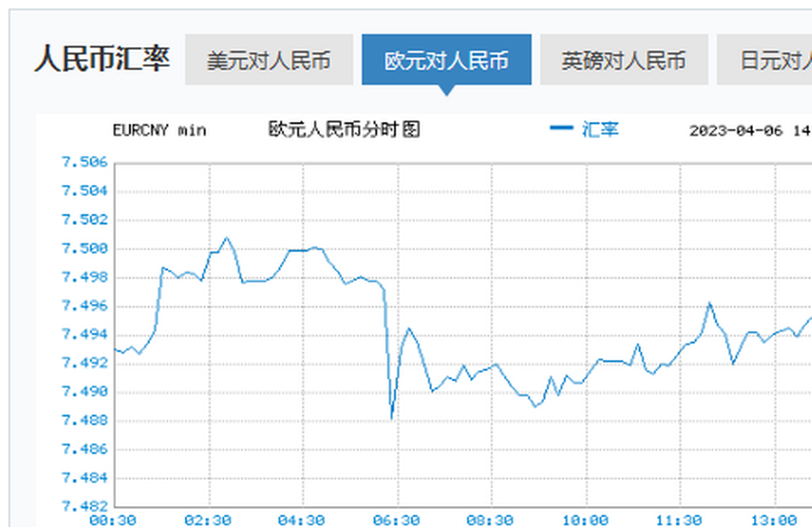Select the 欧元对人民币 tab
Image resolution: width=812 pixels, height=527 pixels.
click(x=446, y=60)
